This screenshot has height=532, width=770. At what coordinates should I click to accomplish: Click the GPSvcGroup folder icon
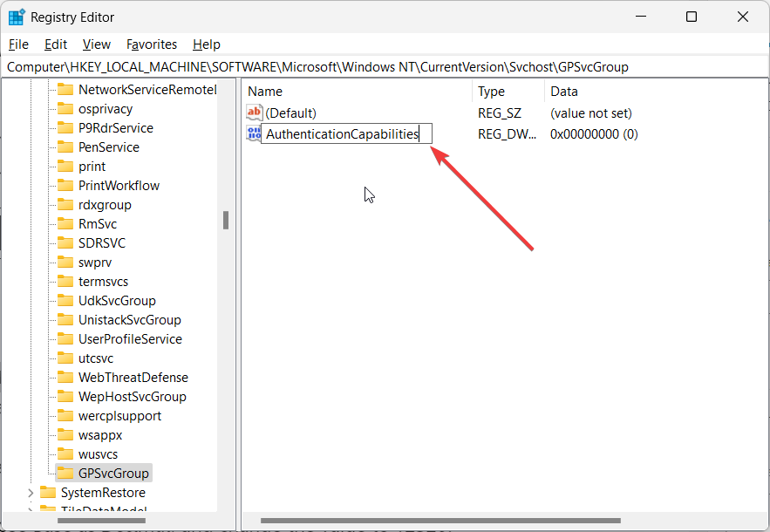[x=65, y=473]
